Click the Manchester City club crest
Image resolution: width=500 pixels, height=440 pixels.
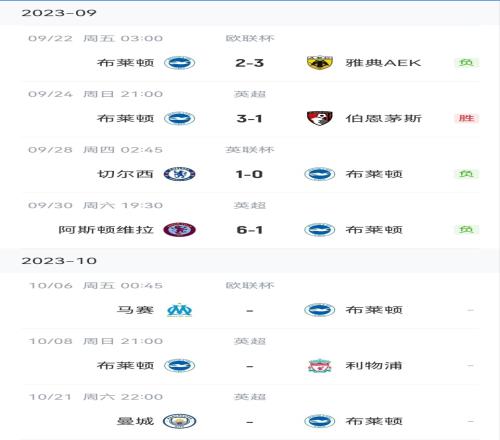point(179,421)
